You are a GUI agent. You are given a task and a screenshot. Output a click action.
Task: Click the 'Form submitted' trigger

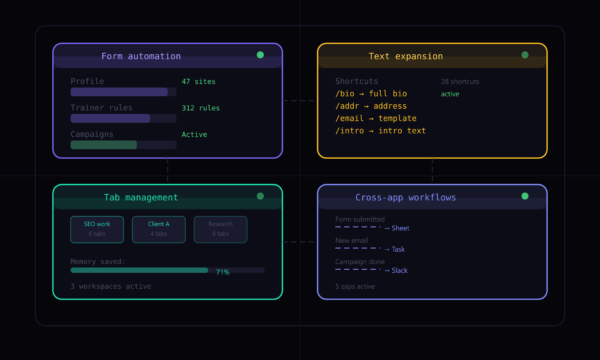[x=360, y=219]
